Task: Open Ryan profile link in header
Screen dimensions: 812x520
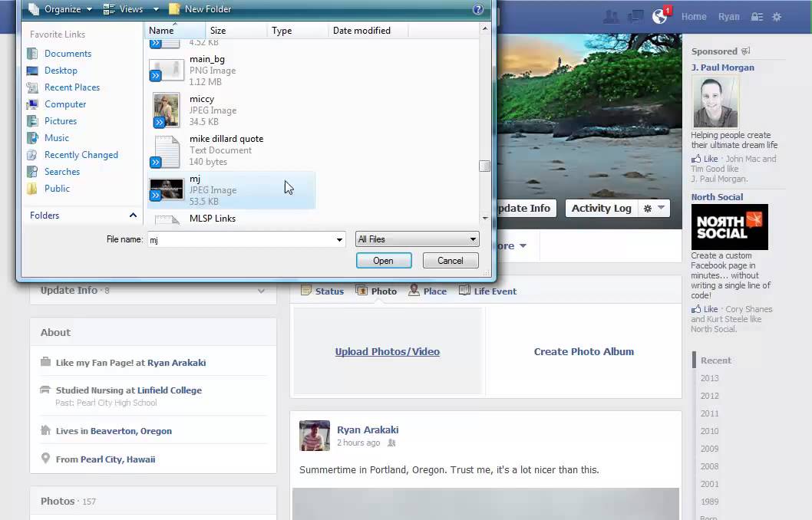Action: pyautogui.click(x=728, y=17)
